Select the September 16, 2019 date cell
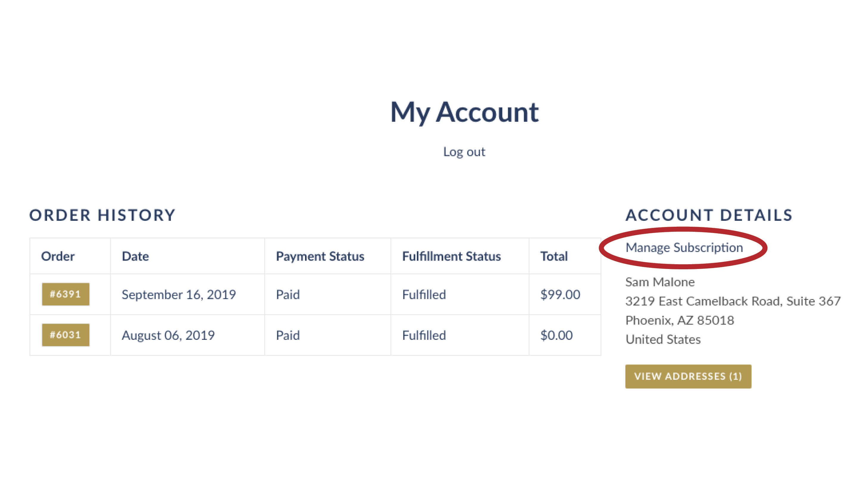Image resolution: width=868 pixels, height=496 pixels. 179,295
